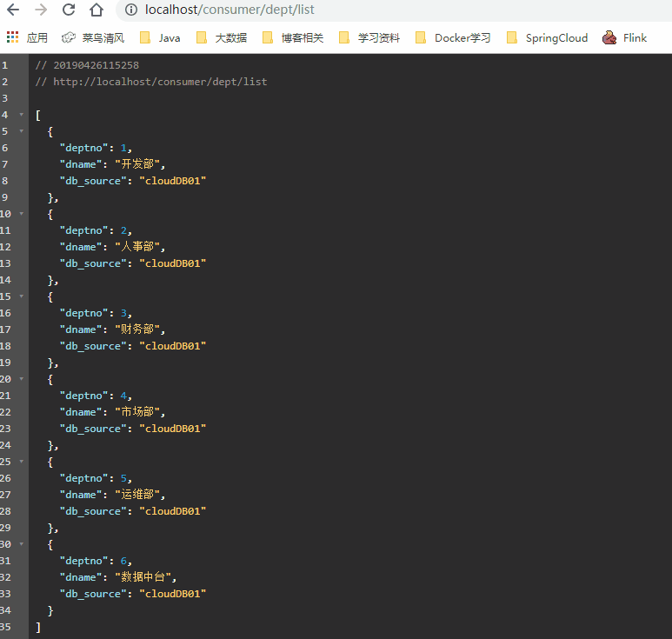The image size is (672, 639).
Task: Collapse the object starting at line 25
Action: (x=22, y=462)
